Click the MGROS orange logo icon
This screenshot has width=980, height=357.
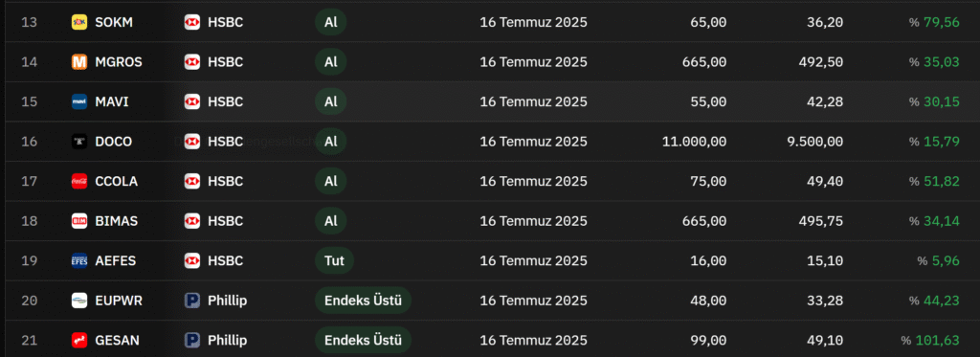coord(79,62)
